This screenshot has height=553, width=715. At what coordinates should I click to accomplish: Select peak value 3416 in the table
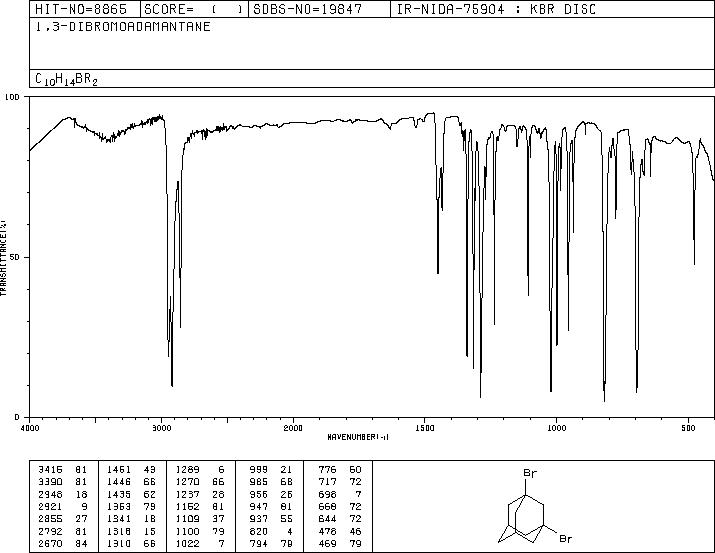click(51, 470)
